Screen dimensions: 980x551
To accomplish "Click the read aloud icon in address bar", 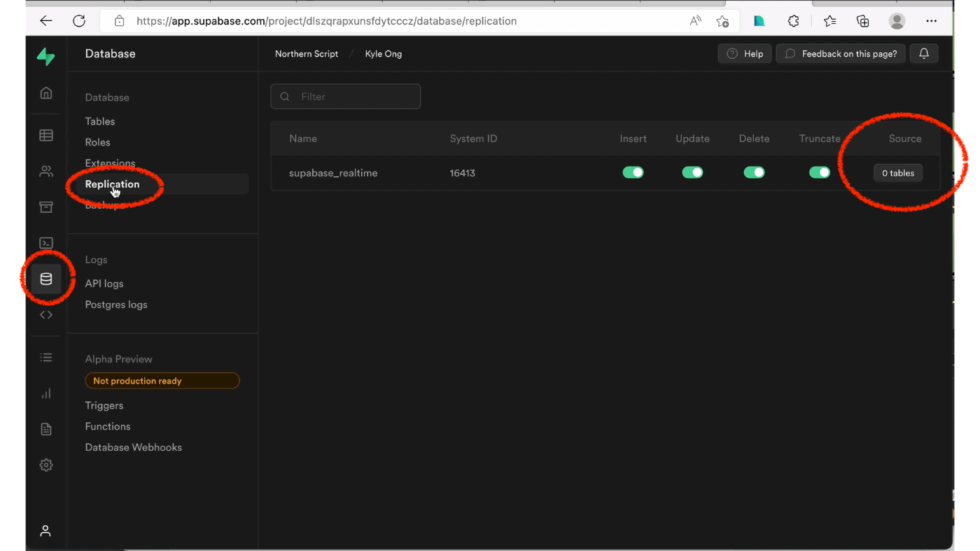I will coord(695,21).
